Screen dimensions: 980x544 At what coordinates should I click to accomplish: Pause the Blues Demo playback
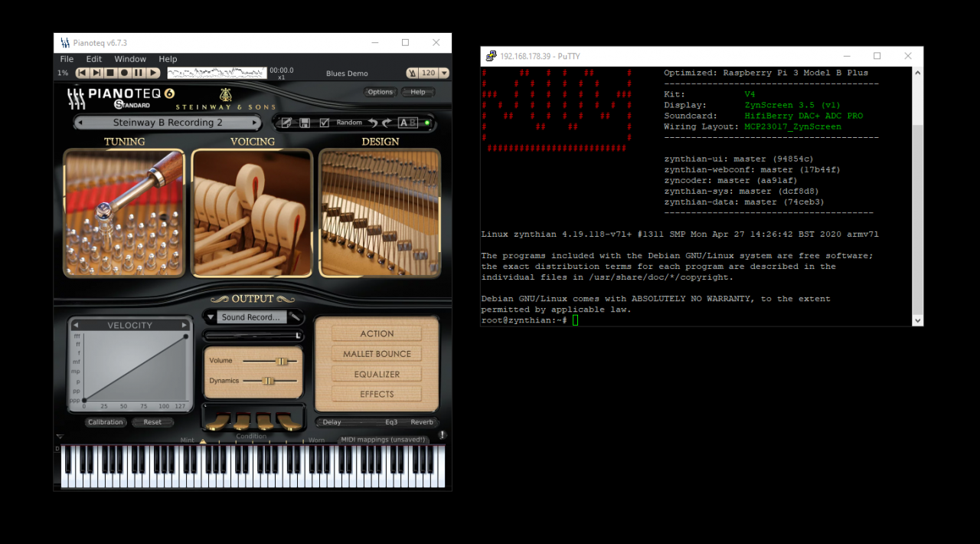(139, 73)
